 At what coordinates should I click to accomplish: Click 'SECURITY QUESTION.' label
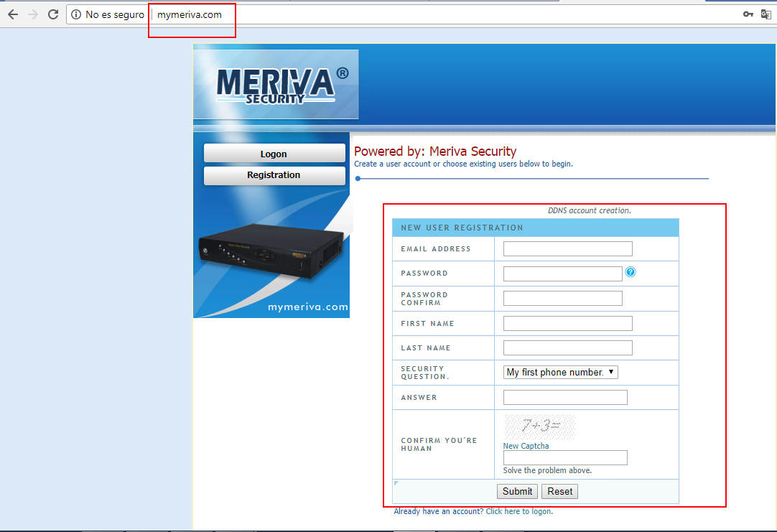coord(424,373)
